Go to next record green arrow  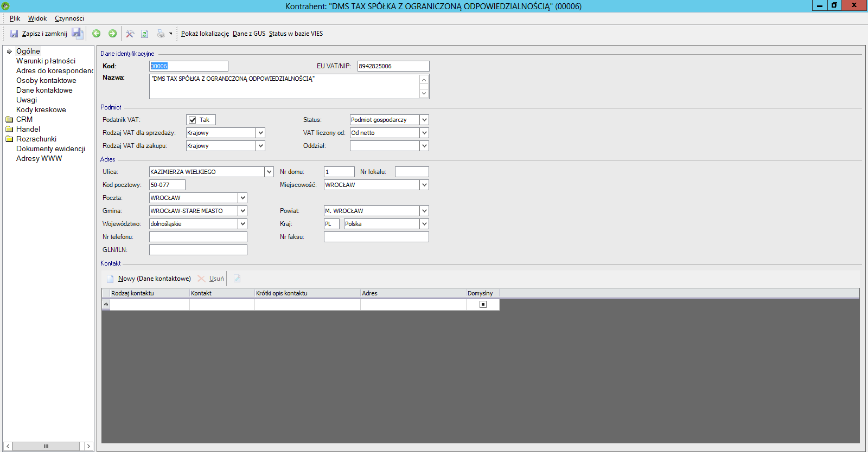[x=112, y=34]
